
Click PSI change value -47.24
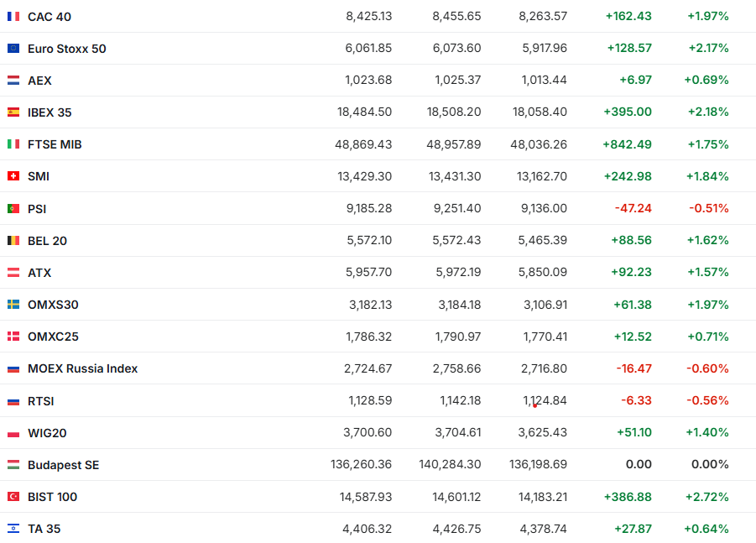pos(633,208)
